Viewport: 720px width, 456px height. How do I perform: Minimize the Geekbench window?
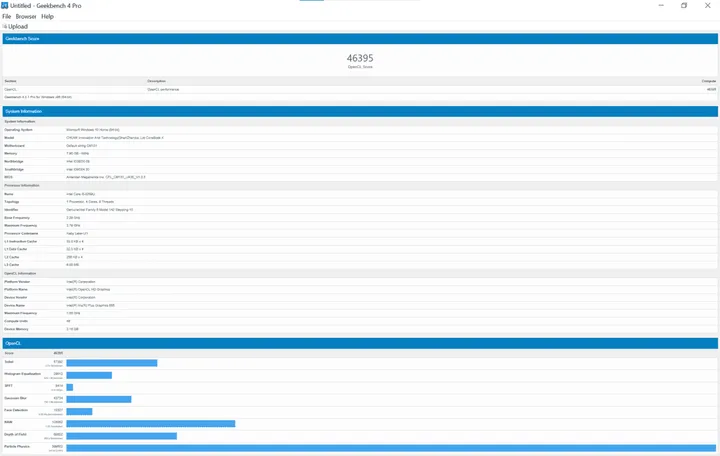tap(654, 5)
